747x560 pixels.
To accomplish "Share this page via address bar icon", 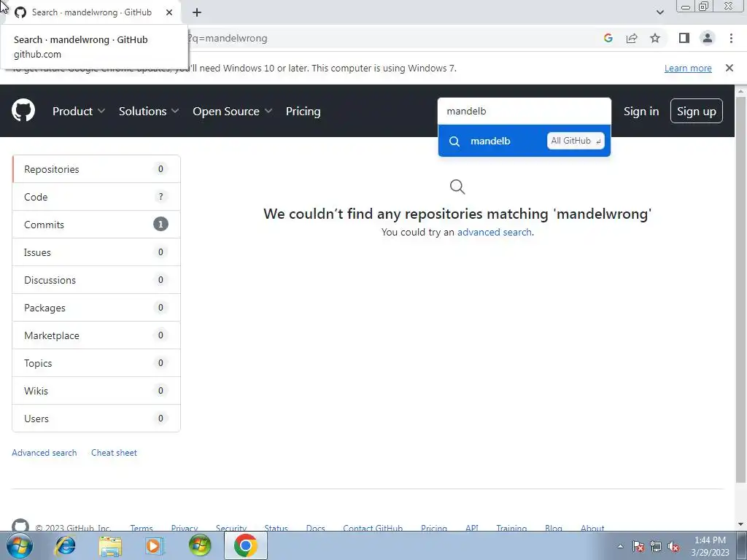I will click(x=632, y=38).
